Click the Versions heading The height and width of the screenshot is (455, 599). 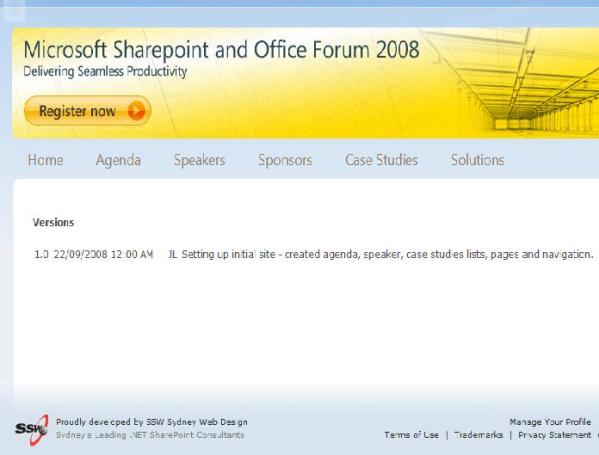point(53,222)
